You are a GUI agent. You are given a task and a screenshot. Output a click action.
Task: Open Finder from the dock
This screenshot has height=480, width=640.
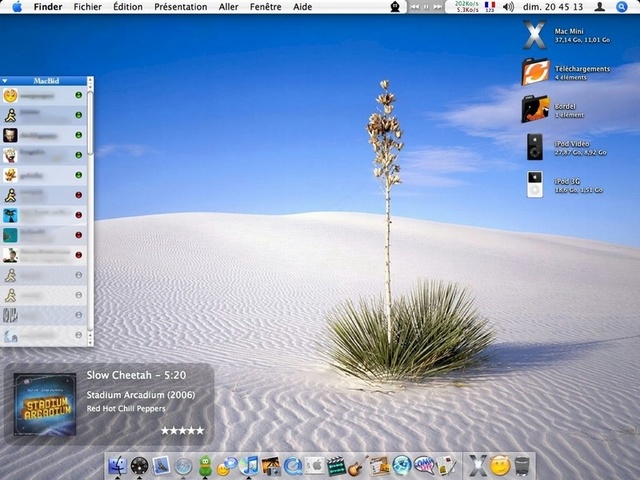(117, 465)
